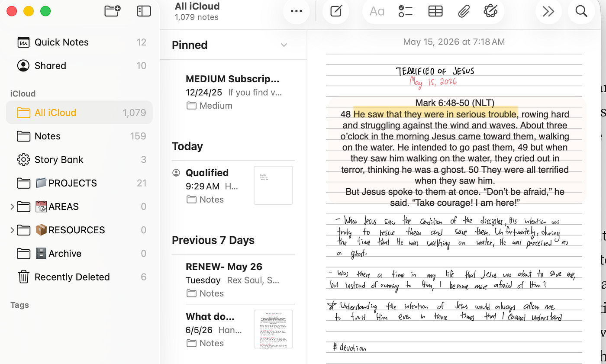Compose a new note

tap(336, 11)
